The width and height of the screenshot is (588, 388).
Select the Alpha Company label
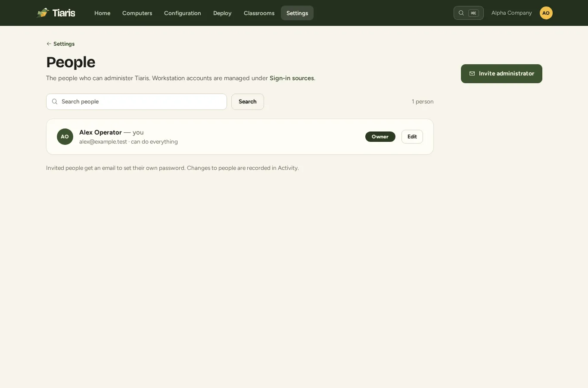pyautogui.click(x=511, y=13)
